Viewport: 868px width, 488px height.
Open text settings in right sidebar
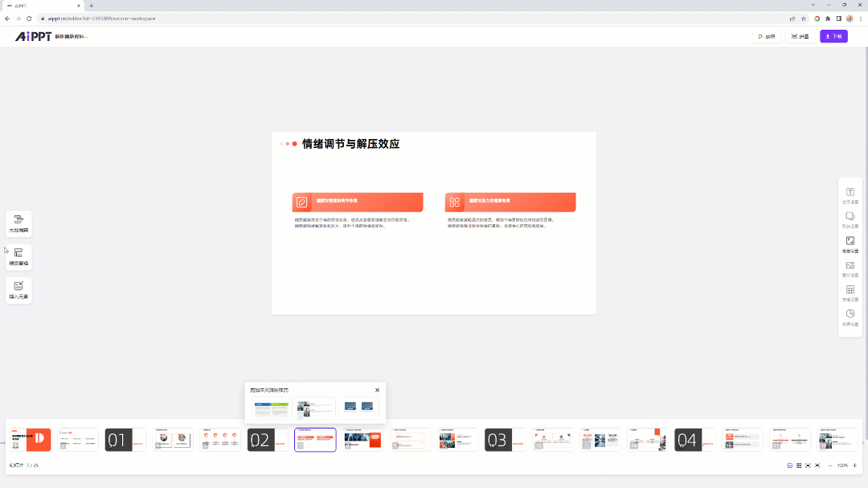850,195
